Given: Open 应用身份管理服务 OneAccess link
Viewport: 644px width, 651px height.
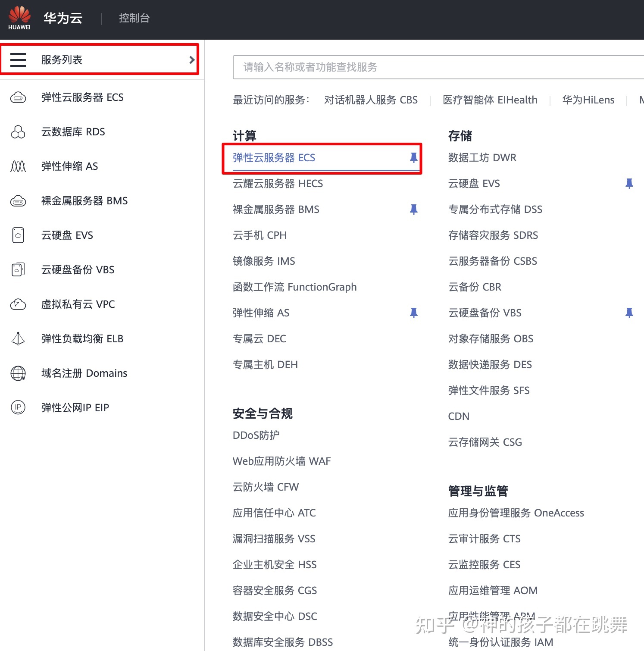Looking at the screenshot, I should pos(516,513).
